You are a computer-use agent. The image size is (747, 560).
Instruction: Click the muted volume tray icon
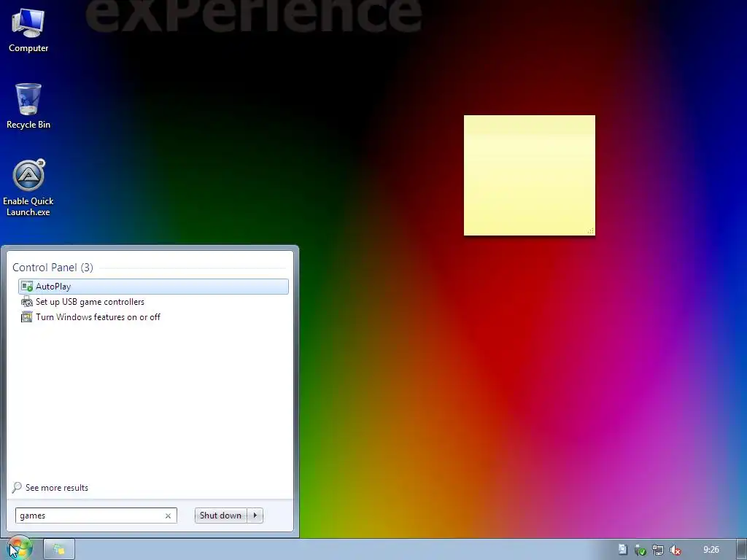[675, 550]
